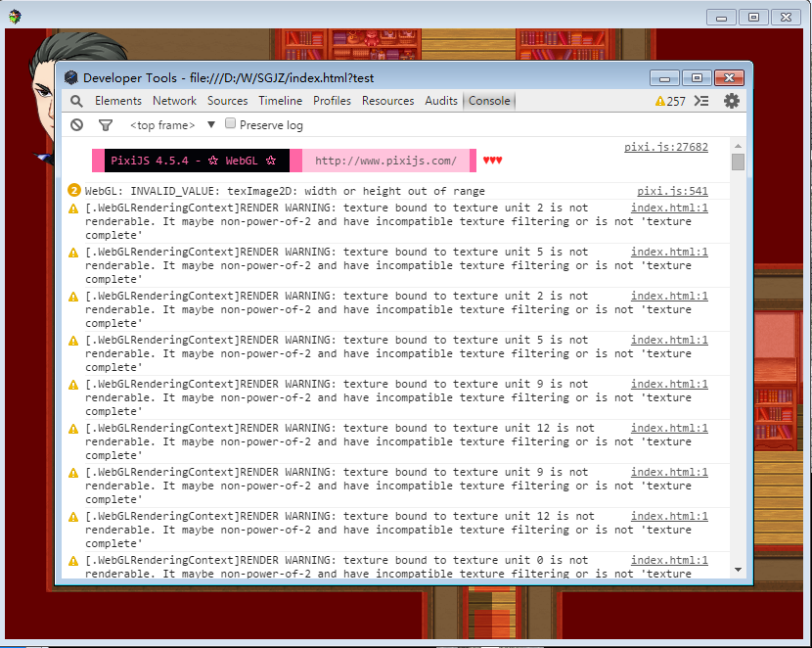This screenshot has width=812, height=648.
Task: Select the Console tab
Action: click(x=489, y=101)
